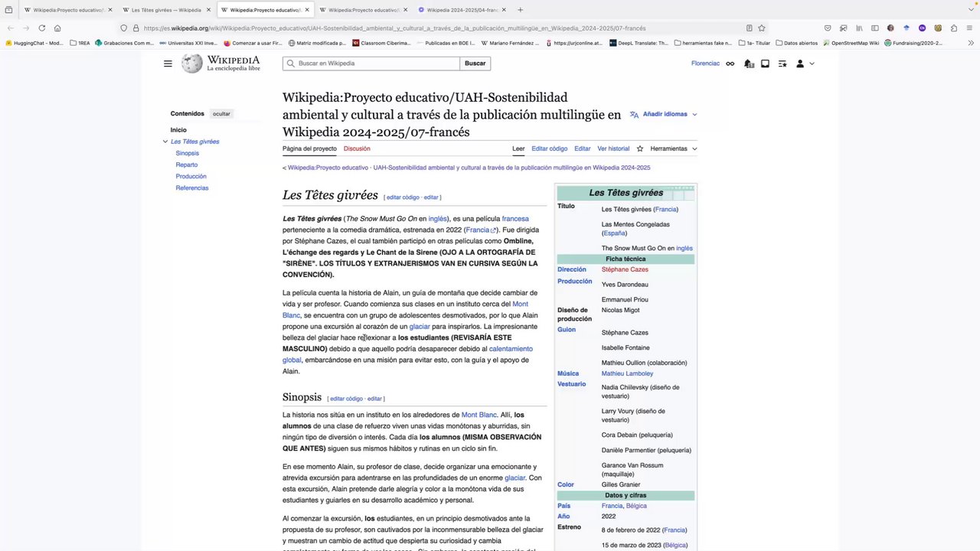Open the Ver historial tab

coord(613,148)
